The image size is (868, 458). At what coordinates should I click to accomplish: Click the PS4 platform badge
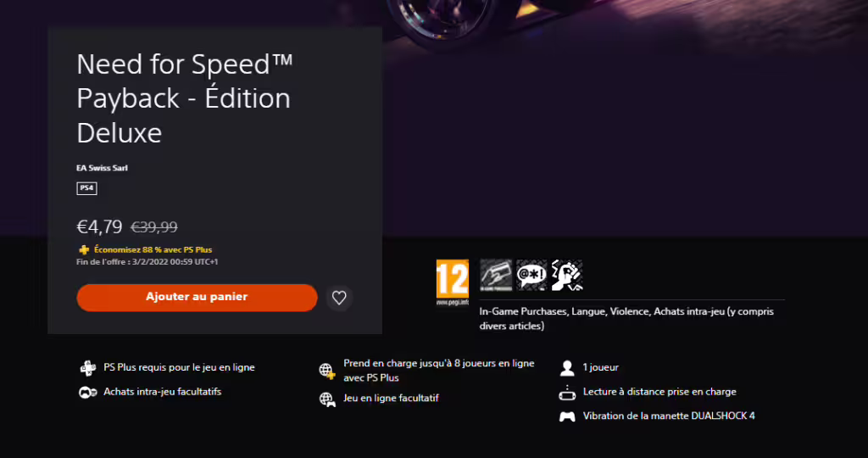[x=86, y=188]
